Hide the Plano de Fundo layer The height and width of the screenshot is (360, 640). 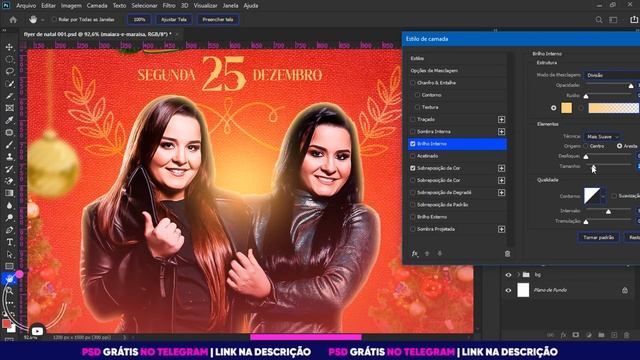(508, 290)
